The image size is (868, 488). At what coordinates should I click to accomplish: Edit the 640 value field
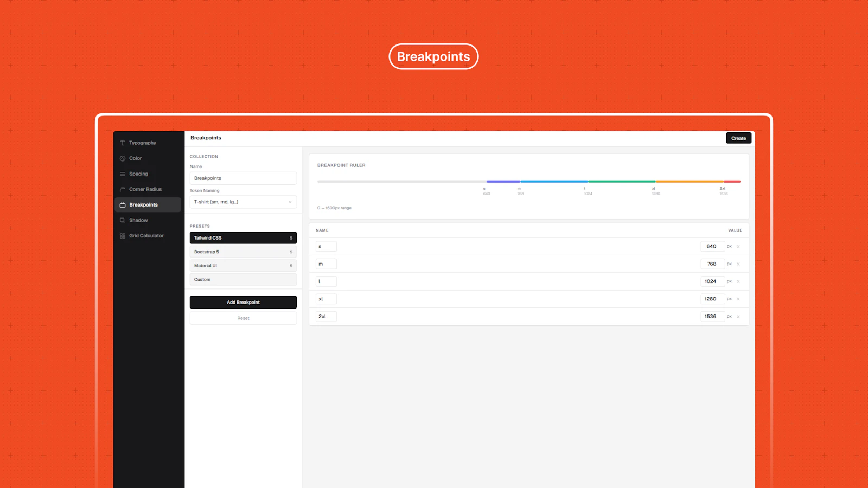coord(712,247)
